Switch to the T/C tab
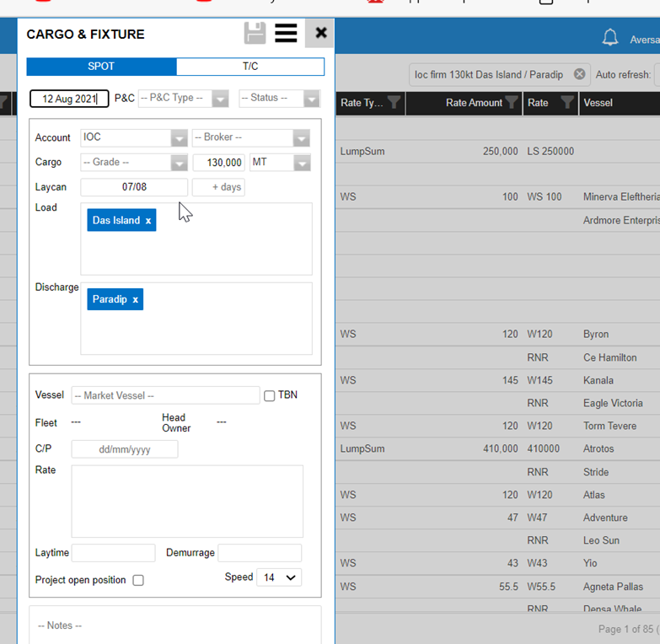The width and height of the screenshot is (660, 644). tap(250, 67)
